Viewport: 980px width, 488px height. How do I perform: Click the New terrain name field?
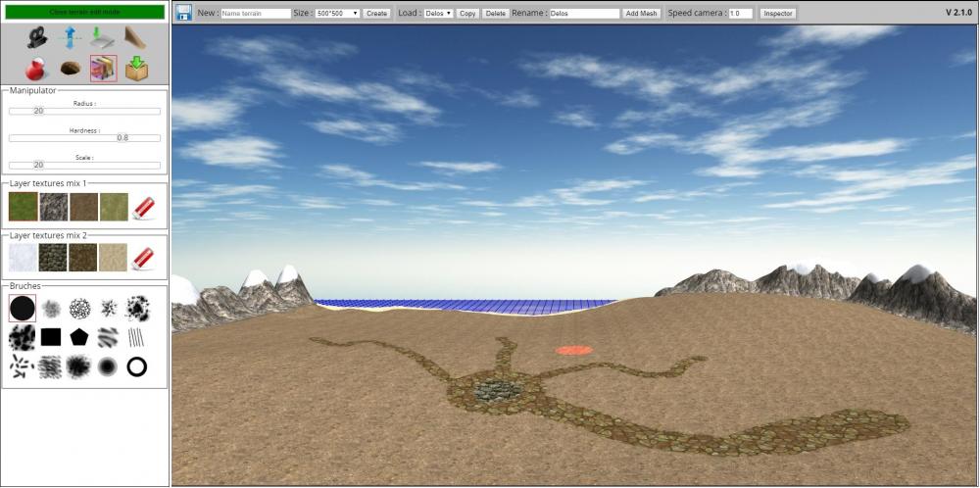click(255, 14)
